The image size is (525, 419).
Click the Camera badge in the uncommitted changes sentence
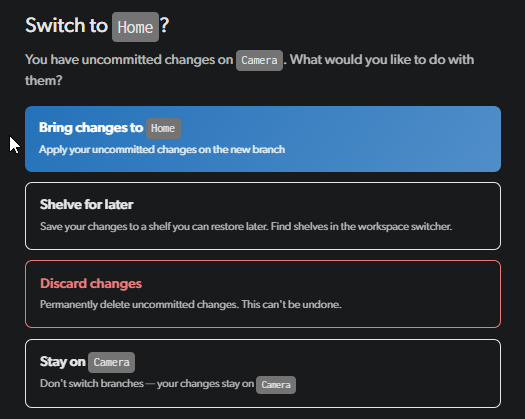(x=259, y=60)
